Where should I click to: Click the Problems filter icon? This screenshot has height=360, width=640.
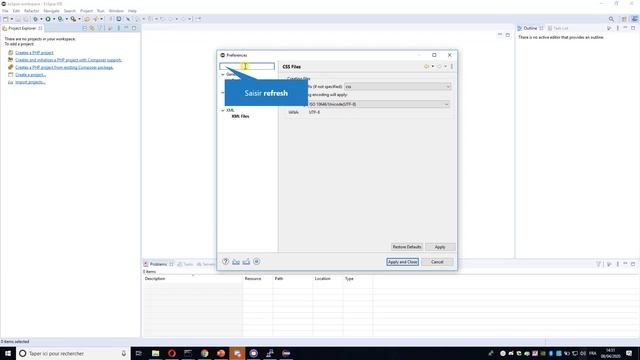click(599, 264)
